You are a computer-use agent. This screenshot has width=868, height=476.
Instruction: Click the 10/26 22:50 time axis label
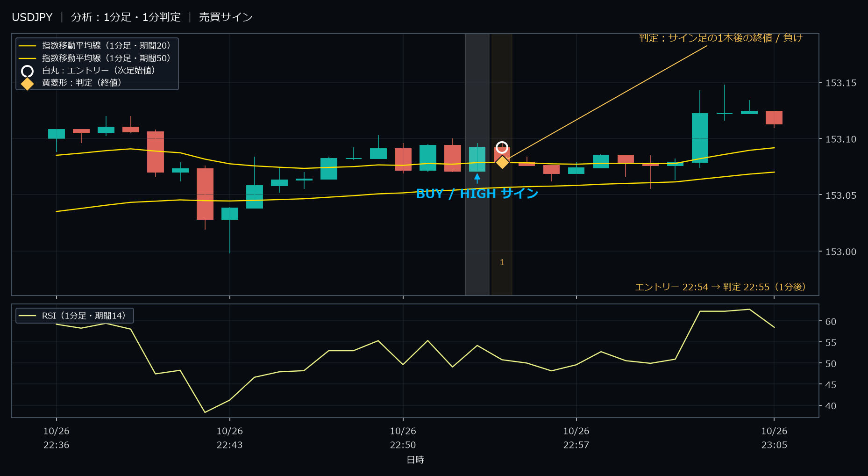(403, 438)
